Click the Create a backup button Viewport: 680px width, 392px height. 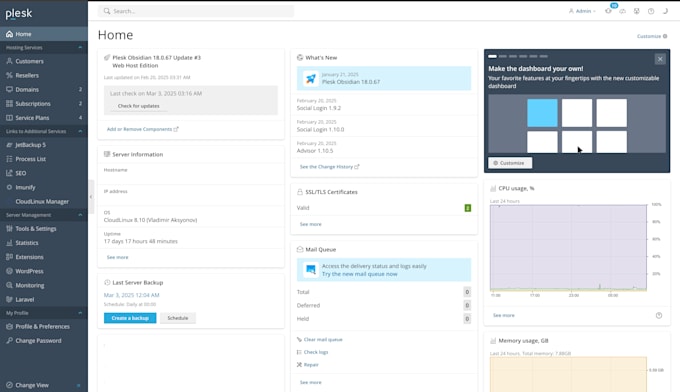(x=130, y=318)
